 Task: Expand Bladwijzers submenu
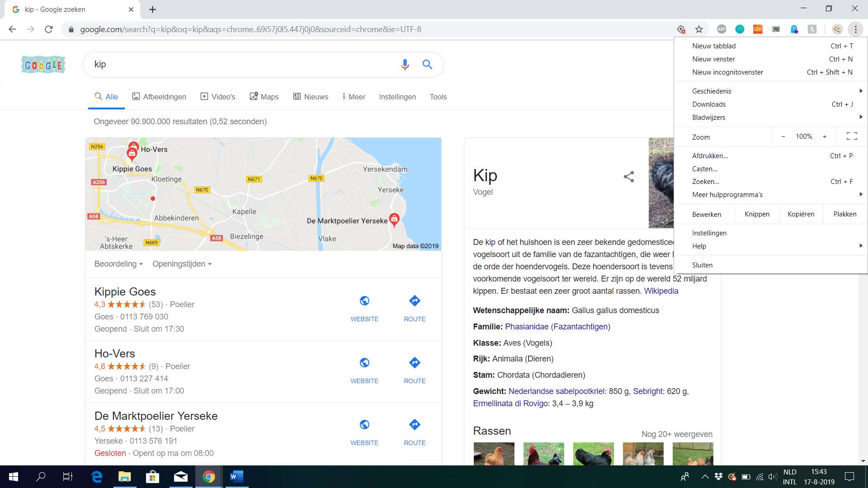tap(771, 117)
